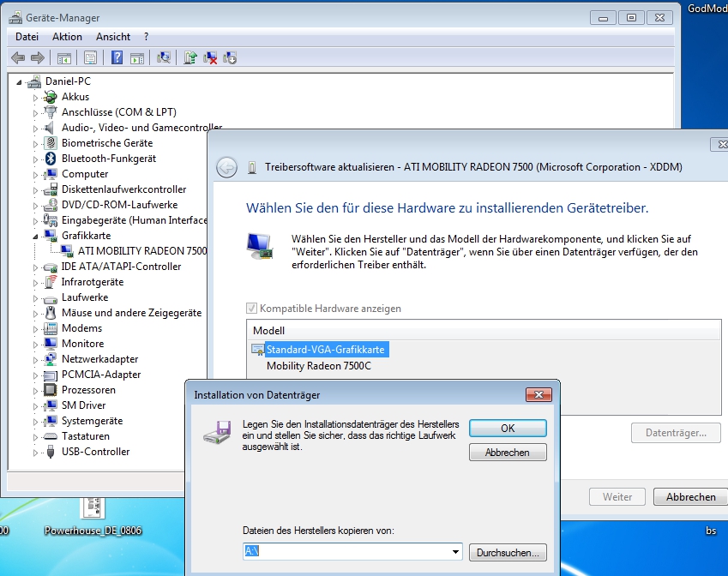This screenshot has height=576, width=728.
Task: Select the Modems icon
Action: click(50, 328)
